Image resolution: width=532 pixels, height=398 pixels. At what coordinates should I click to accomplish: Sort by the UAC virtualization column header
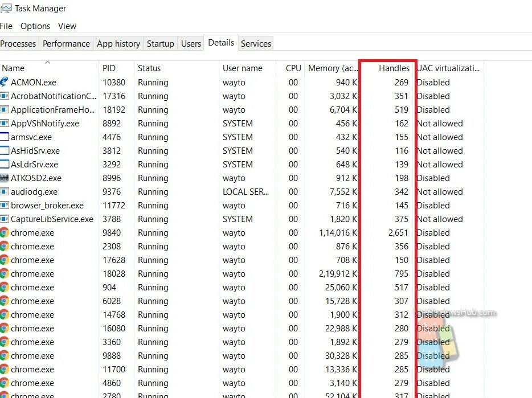click(449, 68)
